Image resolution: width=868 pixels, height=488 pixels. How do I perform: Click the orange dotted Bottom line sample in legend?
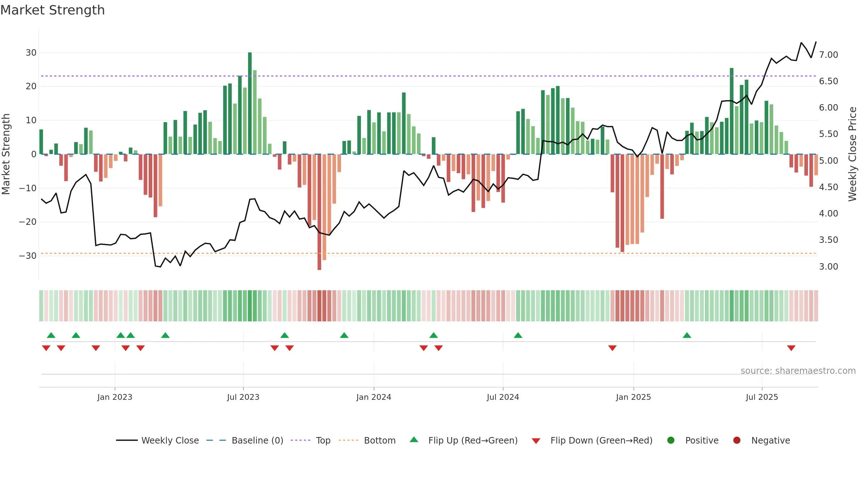click(x=349, y=440)
